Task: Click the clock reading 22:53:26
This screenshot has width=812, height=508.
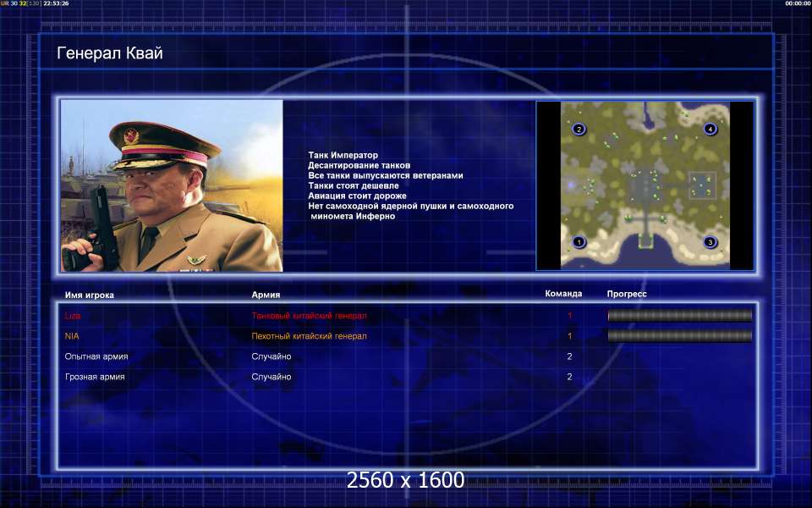Action: pos(56,3)
